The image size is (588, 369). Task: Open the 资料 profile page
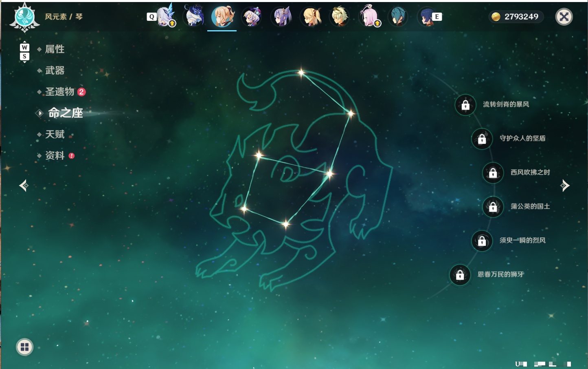55,155
